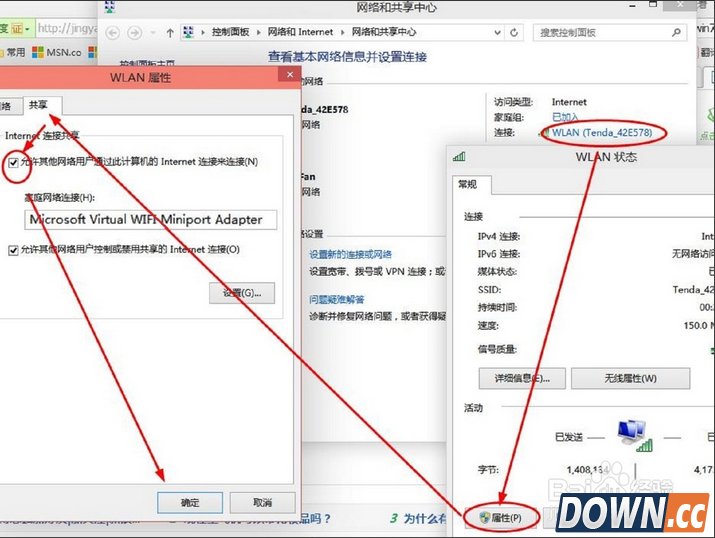
Task: Expand the 控制面板 breadcrumb arrow
Action: (x=260, y=33)
